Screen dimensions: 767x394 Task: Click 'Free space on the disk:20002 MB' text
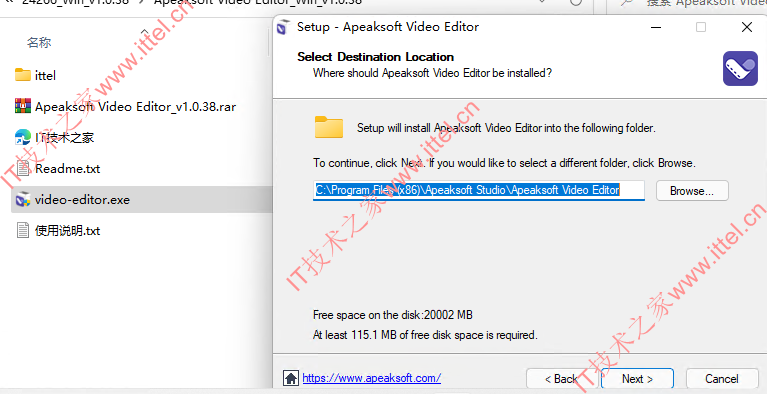click(x=393, y=315)
